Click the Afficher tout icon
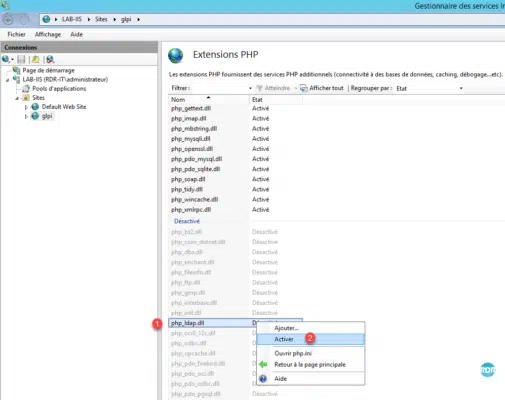 coord(304,88)
